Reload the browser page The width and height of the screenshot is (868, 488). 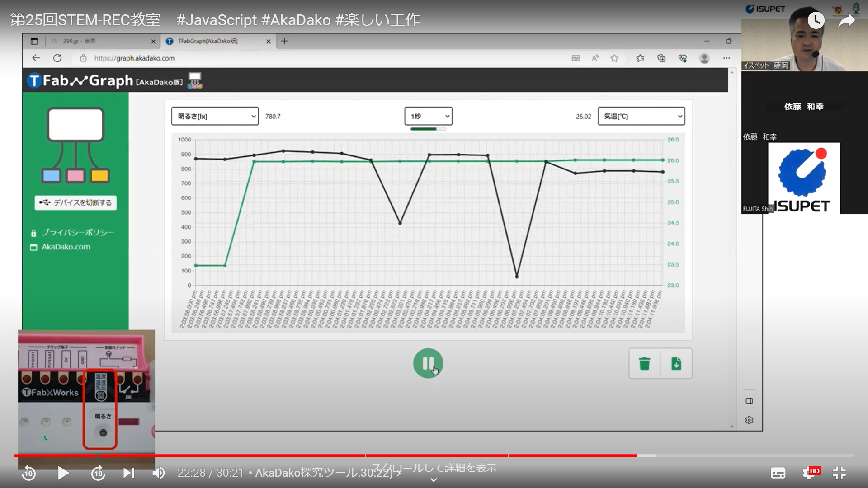pyautogui.click(x=57, y=58)
